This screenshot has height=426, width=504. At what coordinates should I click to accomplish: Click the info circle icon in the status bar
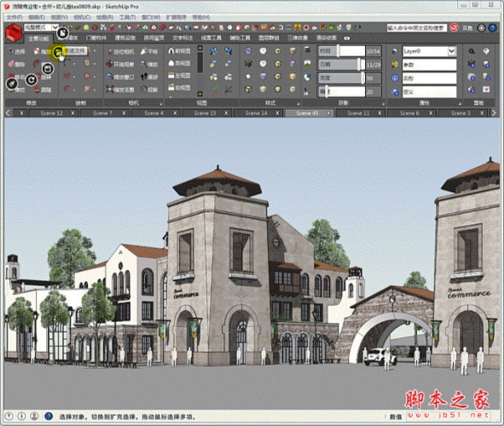tap(21, 417)
